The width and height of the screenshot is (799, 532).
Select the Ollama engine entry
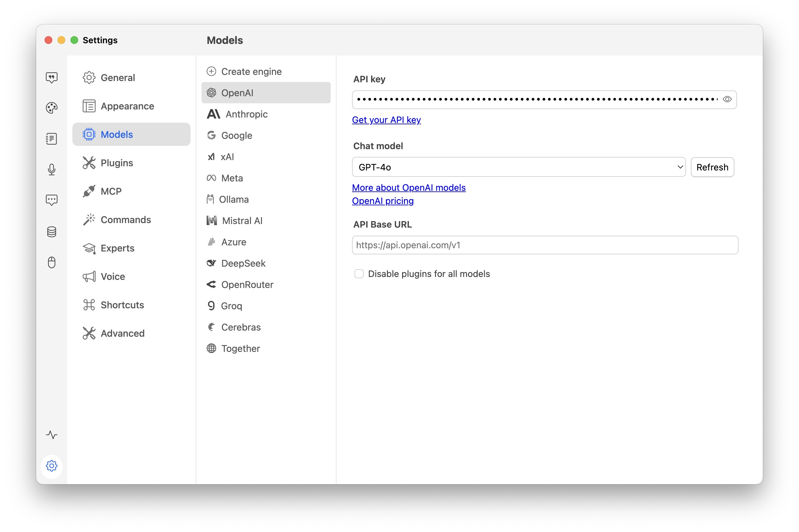click(233, 200)
